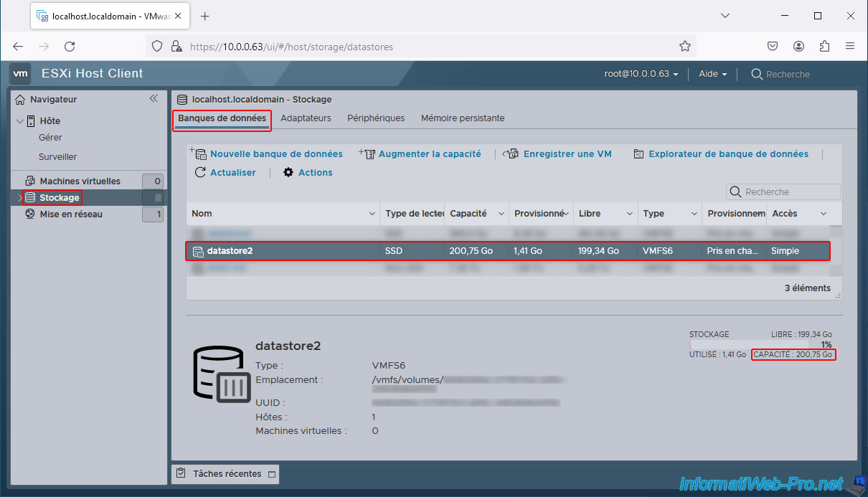Collapse the Navigateur panel with double-chevron
This screenshot has height=497, width=868.
[154, 99]
